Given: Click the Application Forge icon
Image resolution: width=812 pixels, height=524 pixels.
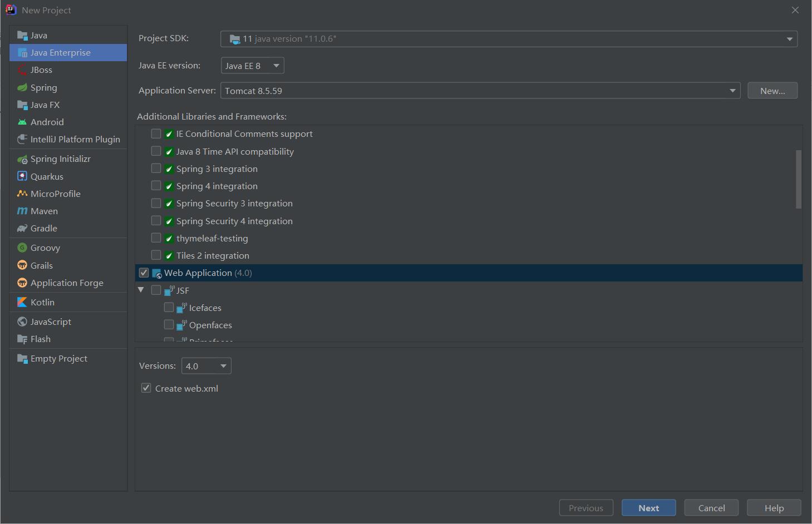Looking at the screenshot, I should (22, 283).
